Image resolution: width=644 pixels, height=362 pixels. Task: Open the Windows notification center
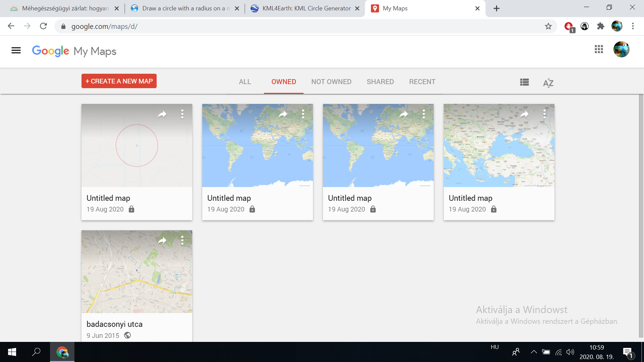pyautogui.click(x=628, y=353)
